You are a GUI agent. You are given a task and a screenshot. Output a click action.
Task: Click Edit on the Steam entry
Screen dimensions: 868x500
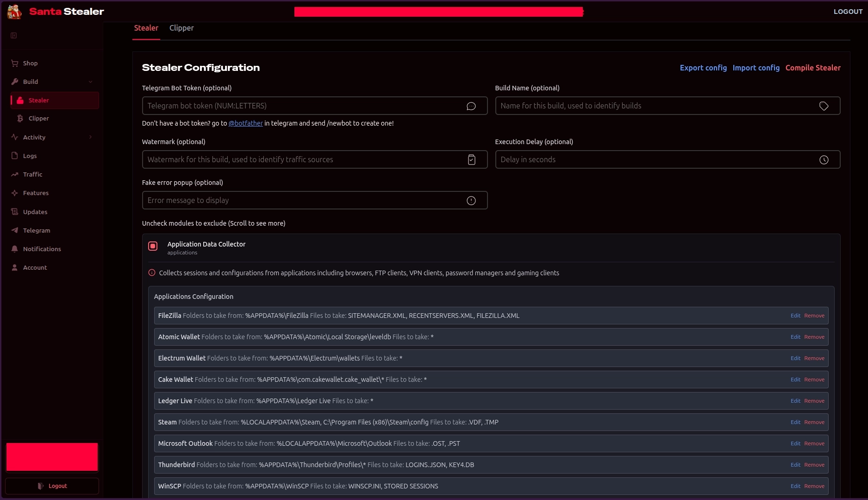click(x=795, y=422)
